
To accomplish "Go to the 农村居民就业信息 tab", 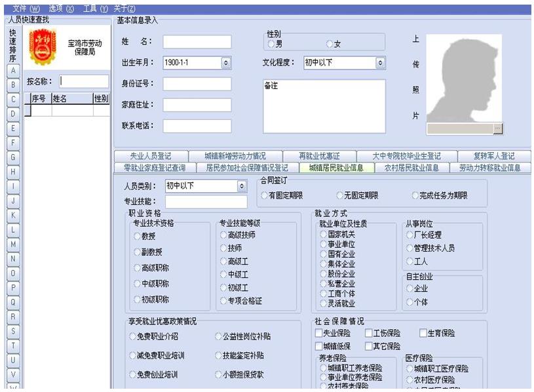I will pyautogui.click(x=411, y=168).
